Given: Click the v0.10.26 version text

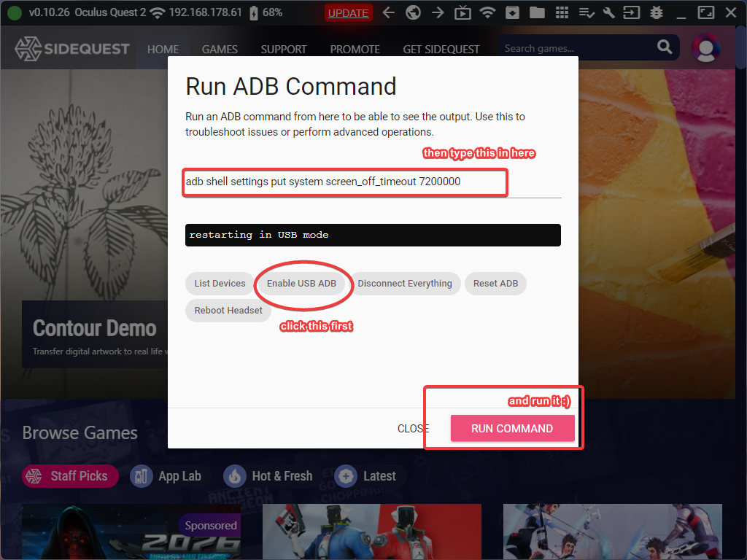Looking at the screenshot, I should point(49,12).
